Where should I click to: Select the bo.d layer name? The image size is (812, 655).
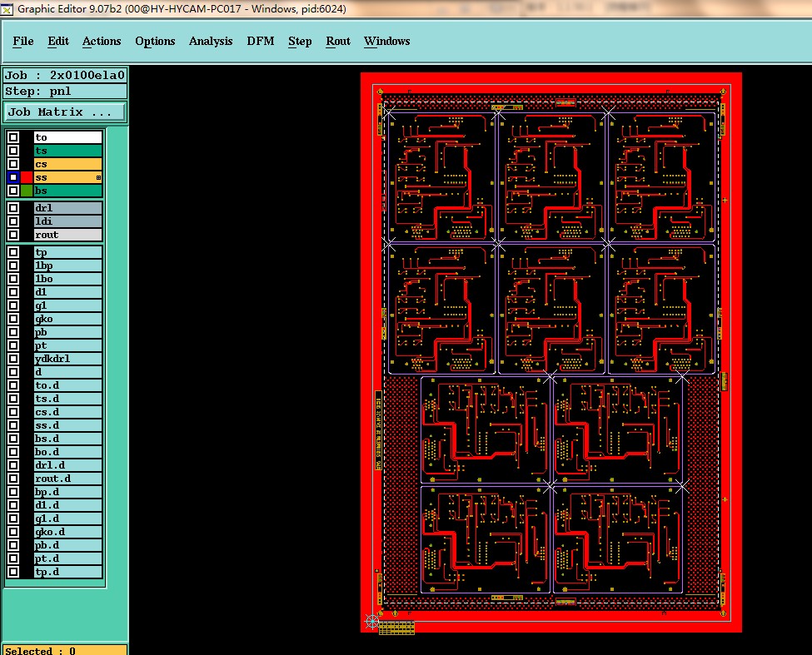pyautogui.click(x=67, y=452)
